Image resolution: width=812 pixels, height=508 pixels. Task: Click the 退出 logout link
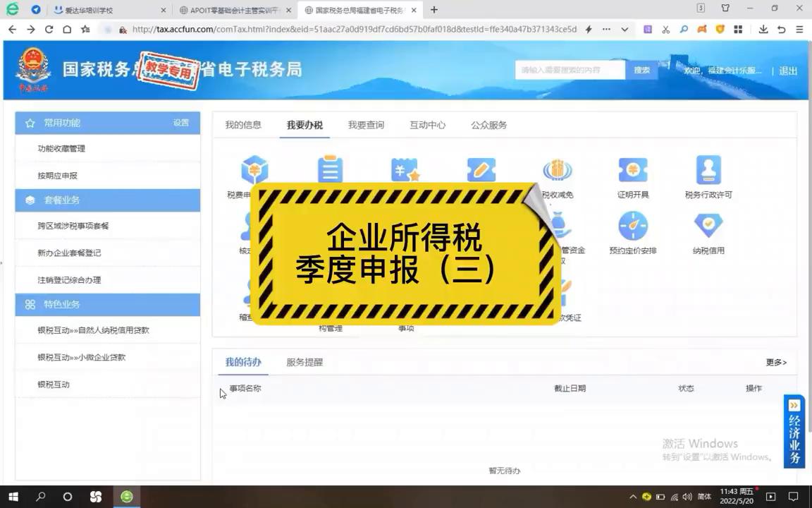click(x=787, y=71)
